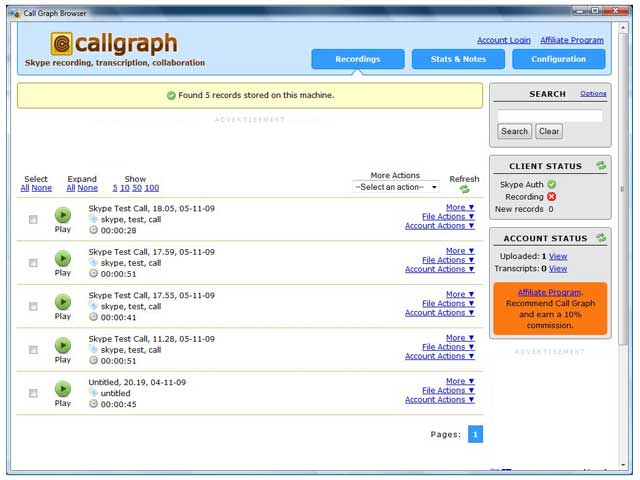Switch to the Stats & Notes tab
Viewport: 640px width, 480px height.
point(458,59)
